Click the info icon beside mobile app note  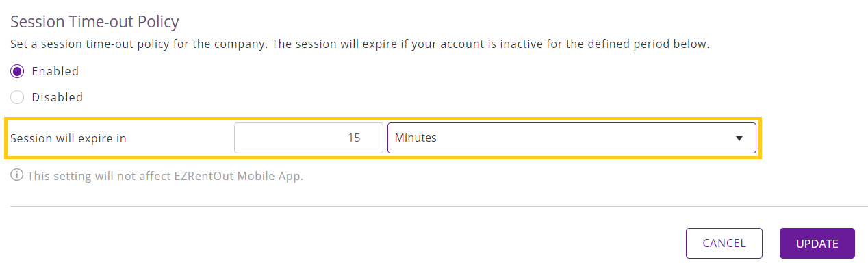tap(17, 176)
